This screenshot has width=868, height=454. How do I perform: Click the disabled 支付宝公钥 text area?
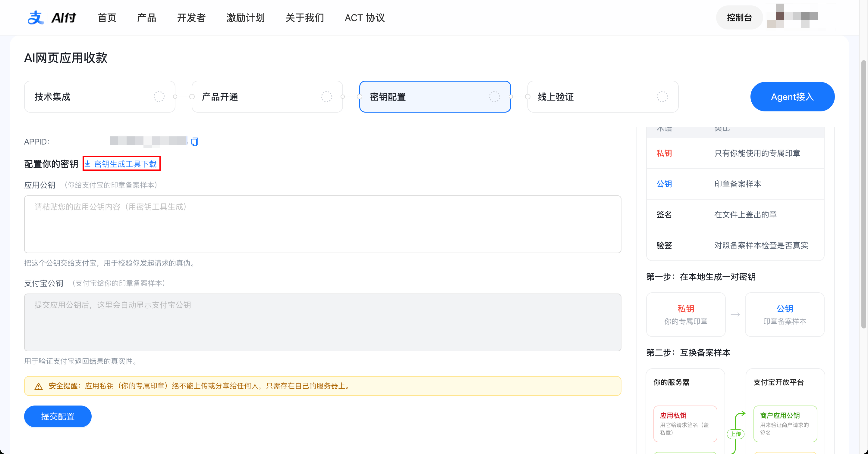pos(322,323)
